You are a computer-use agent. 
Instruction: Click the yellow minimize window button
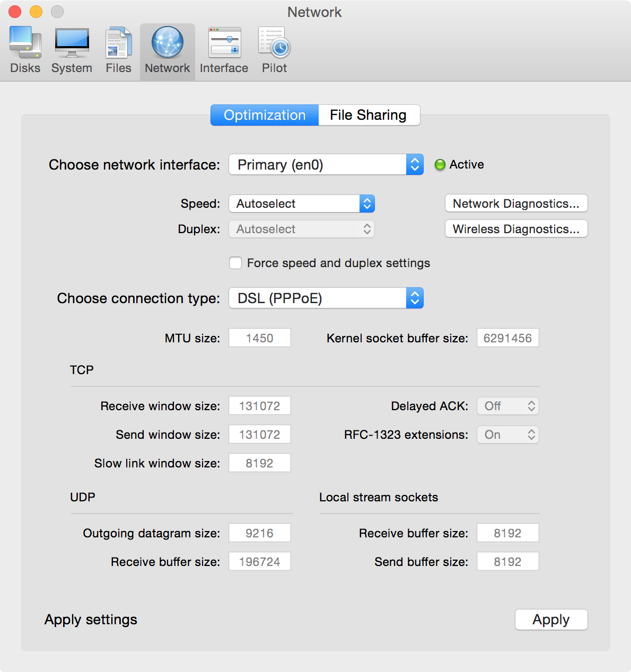tap(36, 12)
